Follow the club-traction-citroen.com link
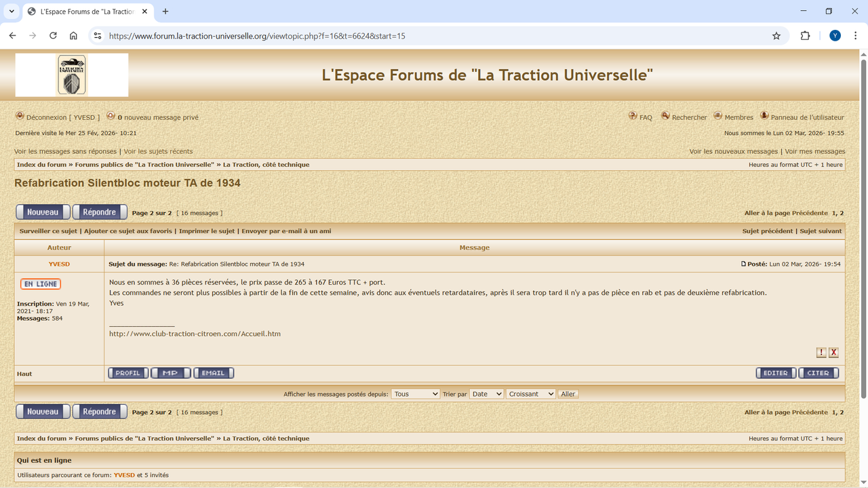This screenshot has width=868, height=488. pyautogui.click(x=195, y=333)
